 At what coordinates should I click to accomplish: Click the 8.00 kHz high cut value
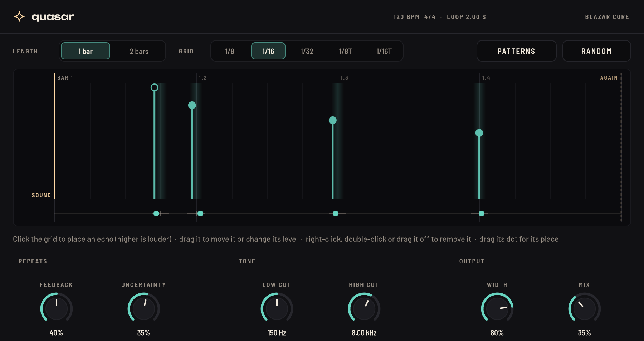pos(364,333)
